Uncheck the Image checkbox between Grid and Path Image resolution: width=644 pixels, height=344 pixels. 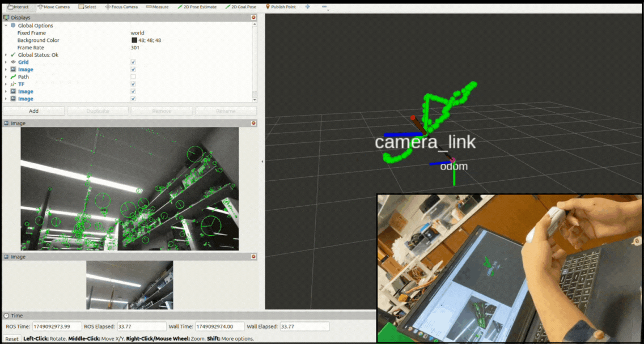[133, 69]
